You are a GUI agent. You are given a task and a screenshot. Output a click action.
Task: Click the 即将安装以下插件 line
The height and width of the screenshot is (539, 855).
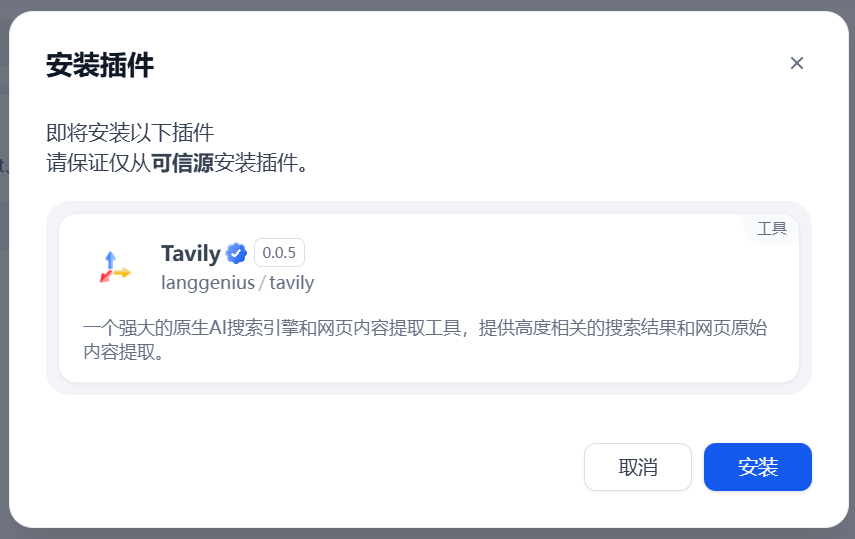(130, 133)
